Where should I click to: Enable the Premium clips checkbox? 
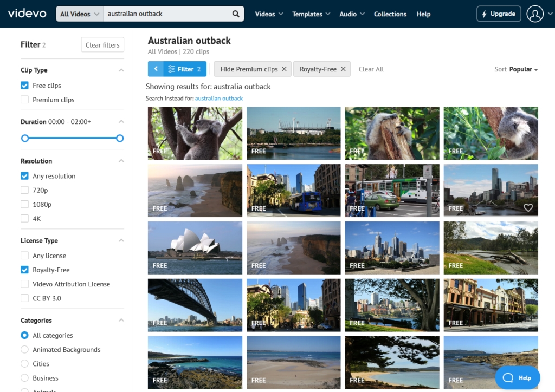tap(24, 100)
